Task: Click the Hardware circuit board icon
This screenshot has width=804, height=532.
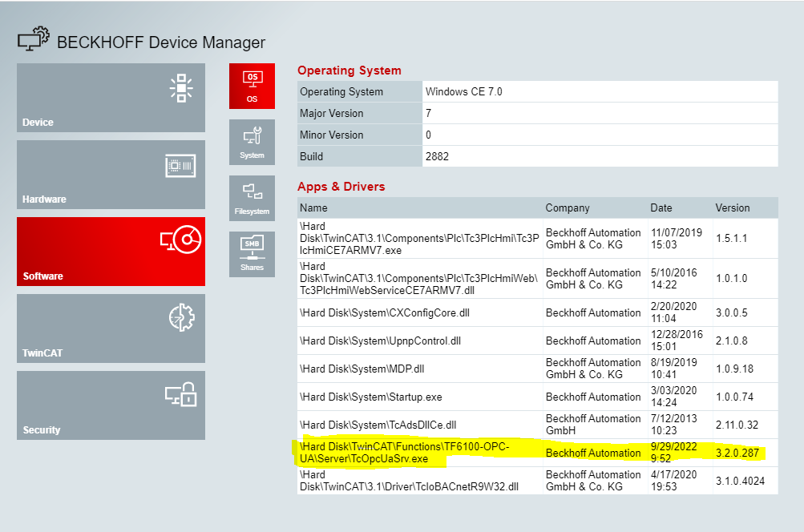Action: 180,166
